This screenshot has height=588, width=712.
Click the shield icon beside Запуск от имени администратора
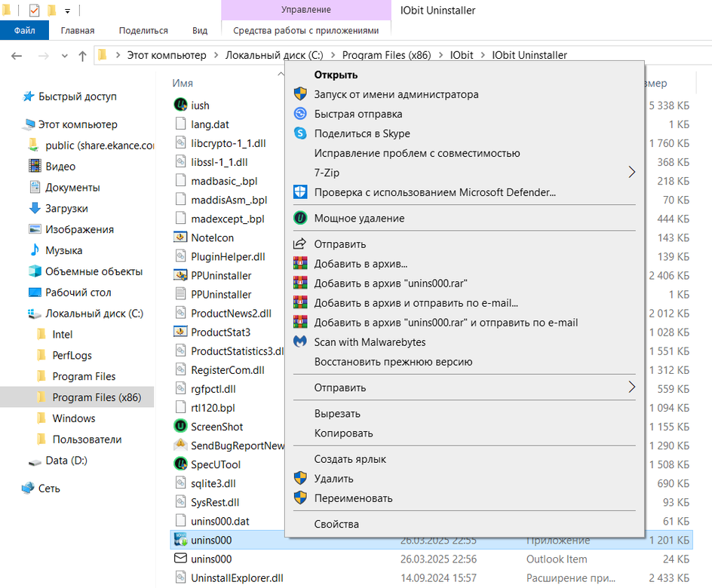(x=300, y=94)
